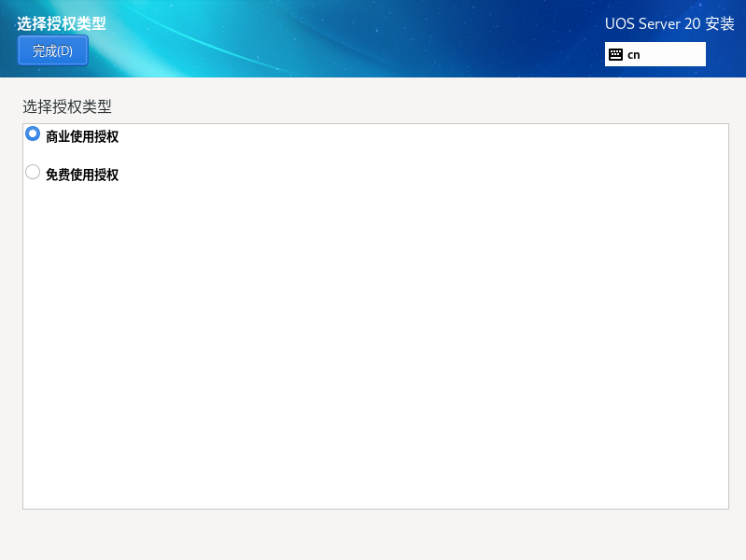The width and height of the screenshot is (746, 560).
Task: Click the 完成(D) done button
Action: pyautogui.click(x=53, y=50)
